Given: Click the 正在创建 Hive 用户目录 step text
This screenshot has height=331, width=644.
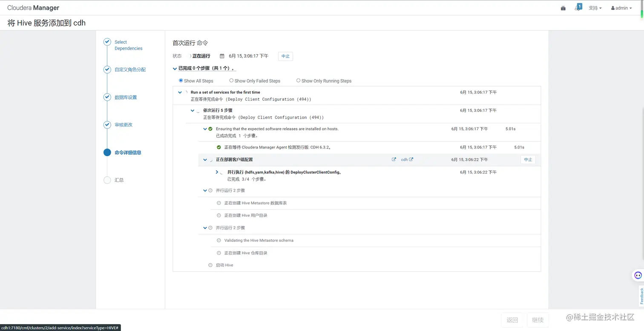Looking at the screenshot, I should 246,215.
